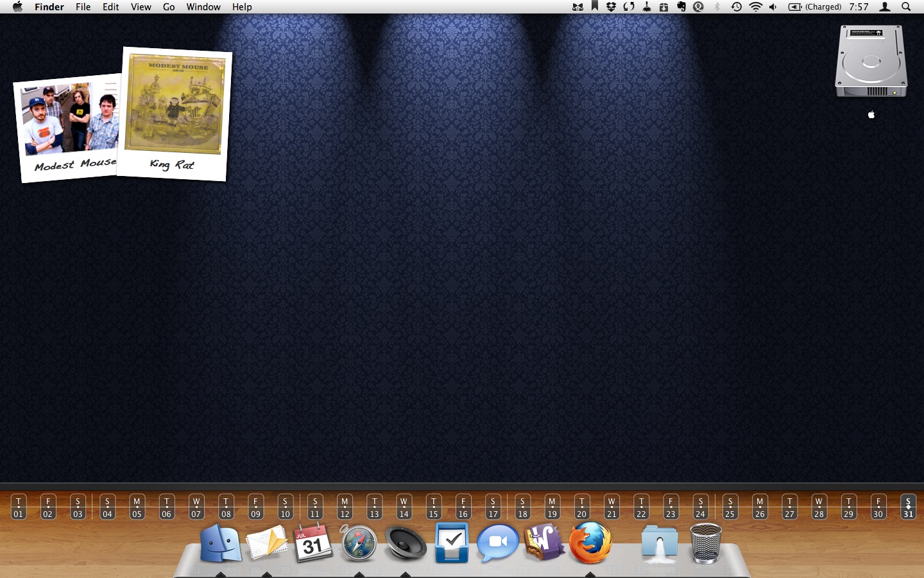Select day 05 Monday marker
Image resolution: width=924 pixels, height=578 pixels.
pyautogui.click(x=137, y=507)
